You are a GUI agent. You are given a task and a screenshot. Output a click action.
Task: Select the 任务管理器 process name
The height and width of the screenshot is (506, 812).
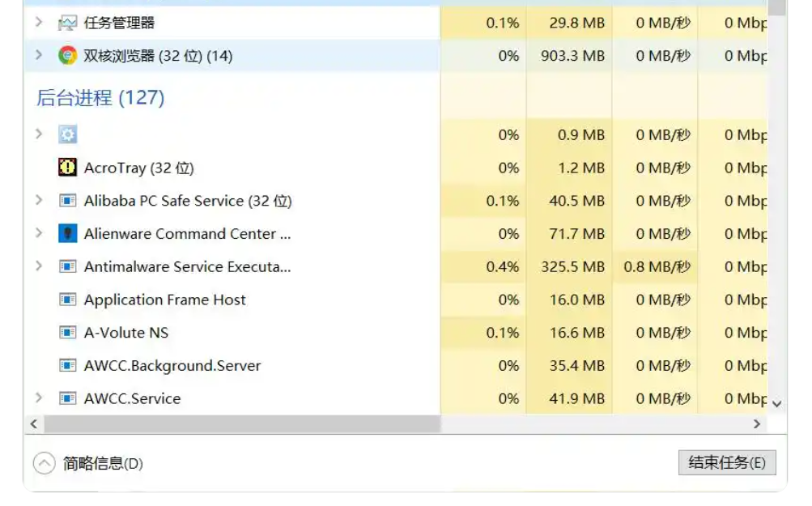[x=119, y=23]
